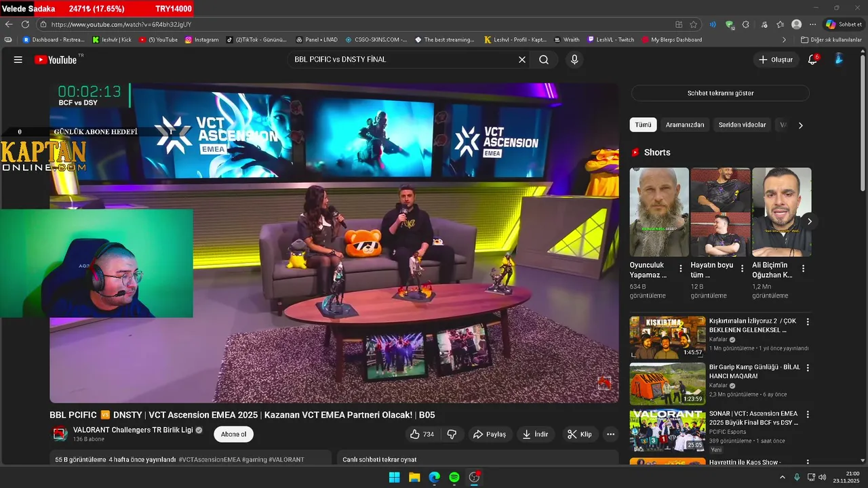Open volume control in system tray
Image resolution: width=868 pixels, height=488 pixels.
pos(823,477)
